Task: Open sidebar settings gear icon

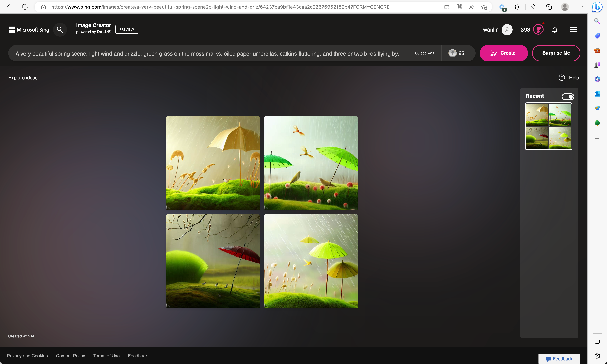Action: pyautogui.click(x=597, y=356)
